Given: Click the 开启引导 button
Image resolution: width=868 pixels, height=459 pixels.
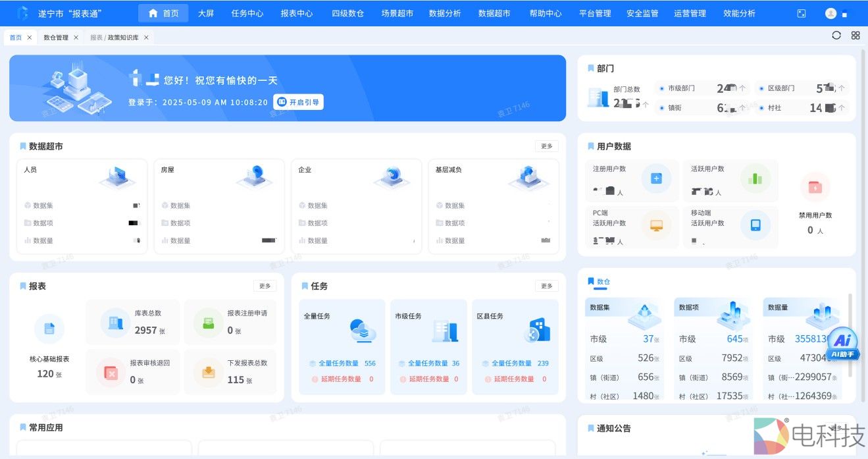Looking at the screenshot, I should (x=298, y=102).
